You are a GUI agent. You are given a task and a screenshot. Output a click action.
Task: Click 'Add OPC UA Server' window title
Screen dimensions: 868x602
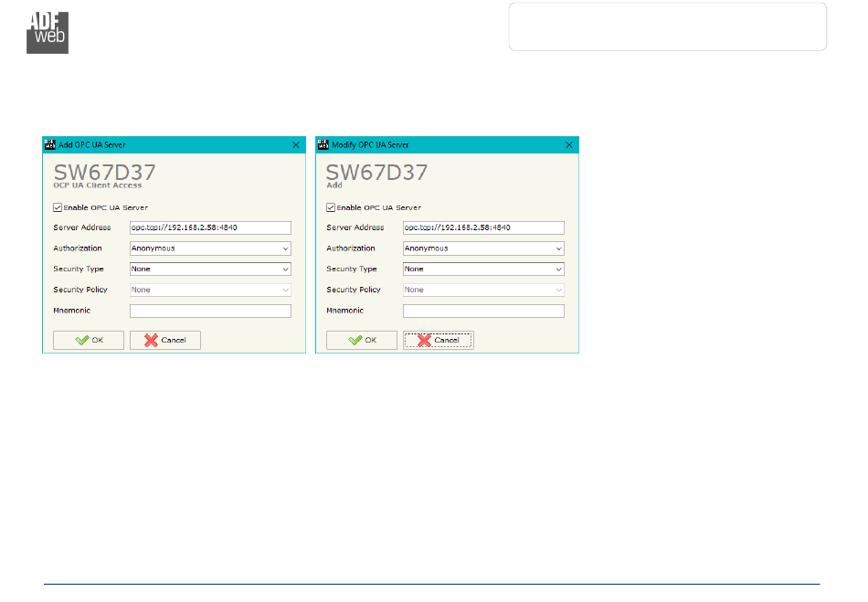[x=92, y=145]
